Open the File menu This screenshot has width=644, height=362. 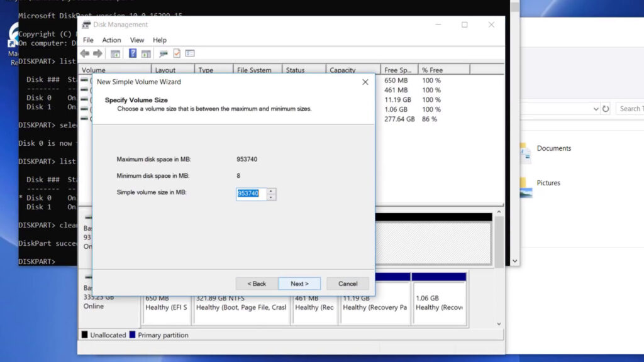tap(88, 40)
